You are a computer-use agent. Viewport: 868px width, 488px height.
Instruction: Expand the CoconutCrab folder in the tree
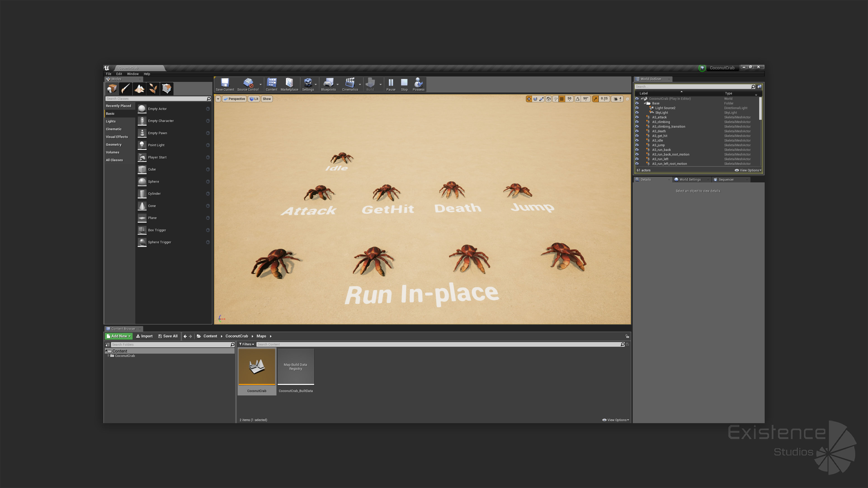point(108,356)
